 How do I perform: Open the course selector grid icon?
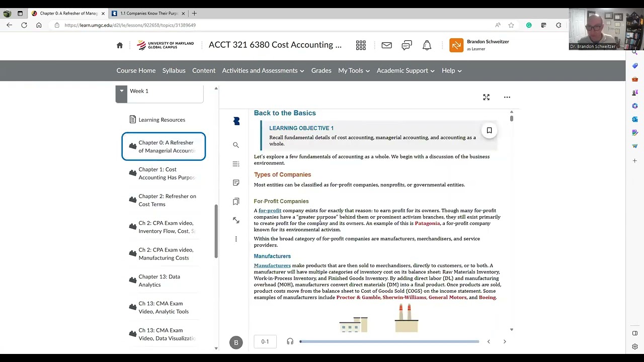pyautogui.click(x=361, y=45)
